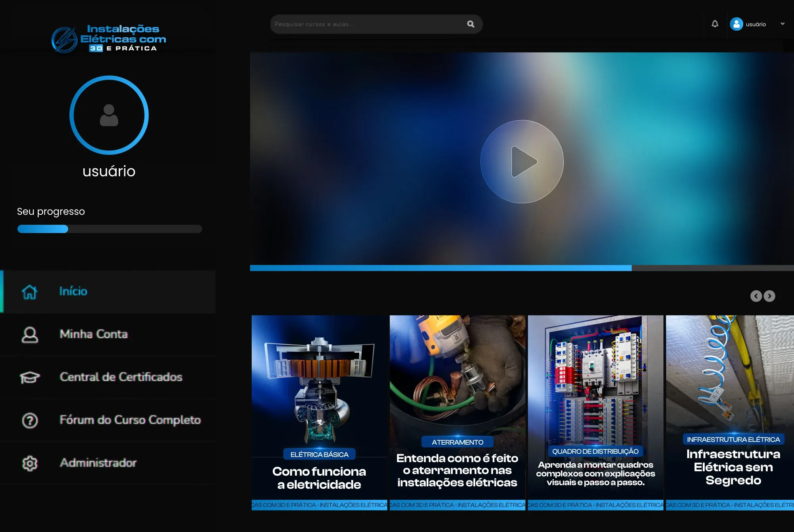Screen dimensions: 794x532
Task: Click the notification bell icon
Action: pos(715,24)
